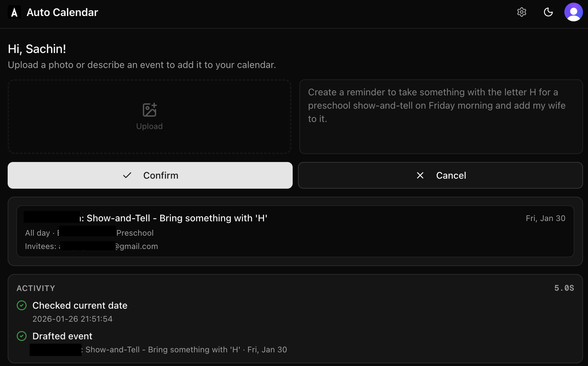588x366 pixels.
Task: Click the Upload label in the drop zone
Action: (x=149, y=126)
